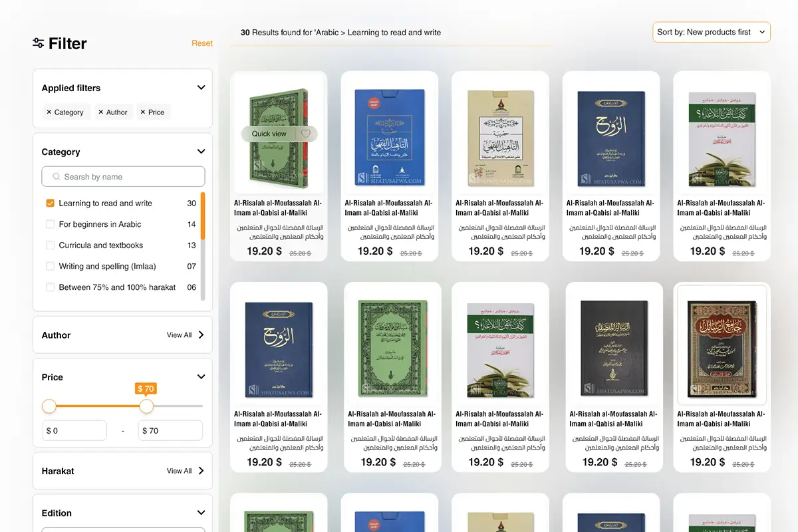Screen dimensions: 798x532
Task: Remove the Author applied filter chip
Action: [100, 112]
